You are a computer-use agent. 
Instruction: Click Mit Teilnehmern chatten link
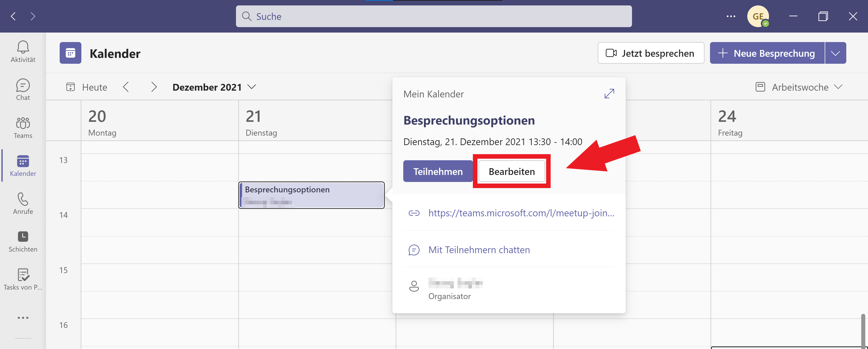tap(479, 250)
